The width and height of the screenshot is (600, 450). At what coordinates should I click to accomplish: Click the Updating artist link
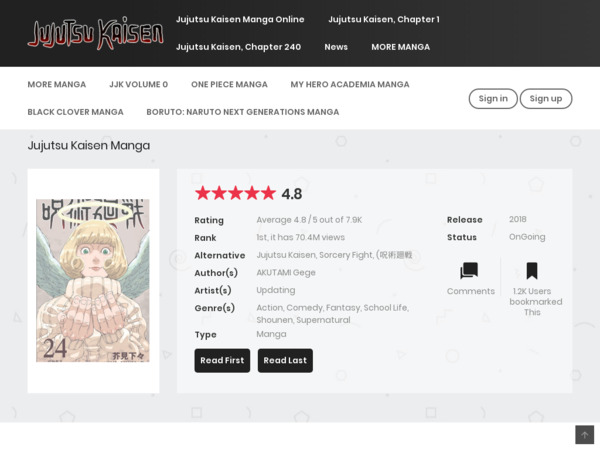coord(276,290)
